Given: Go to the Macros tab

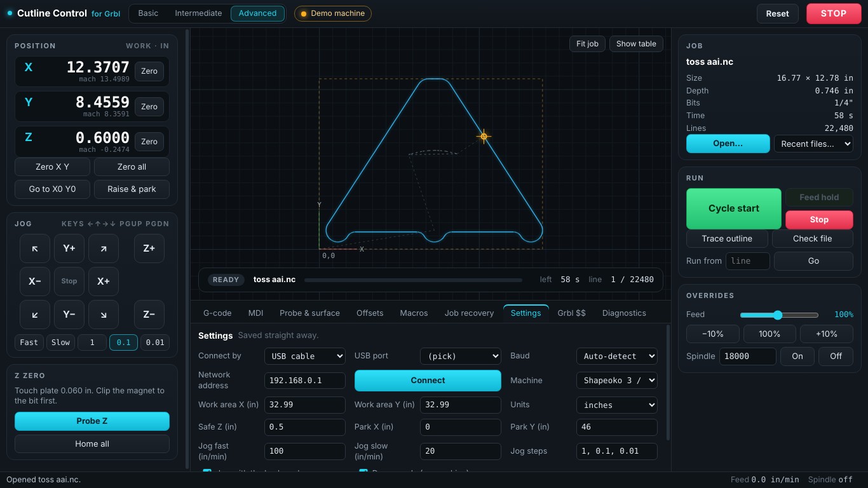Looking at the screenshot, I should [x=414, y=313].
